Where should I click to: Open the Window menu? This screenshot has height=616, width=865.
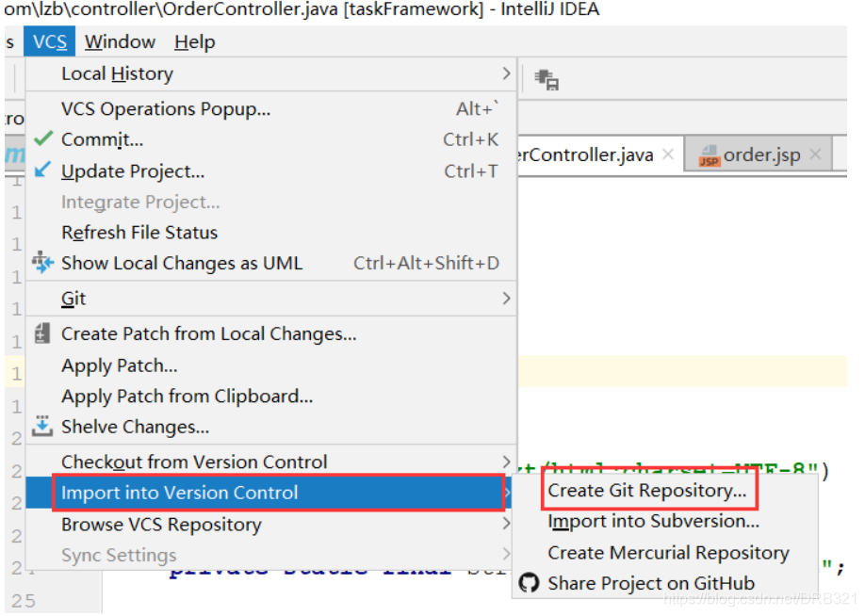[x=120, y=41]
